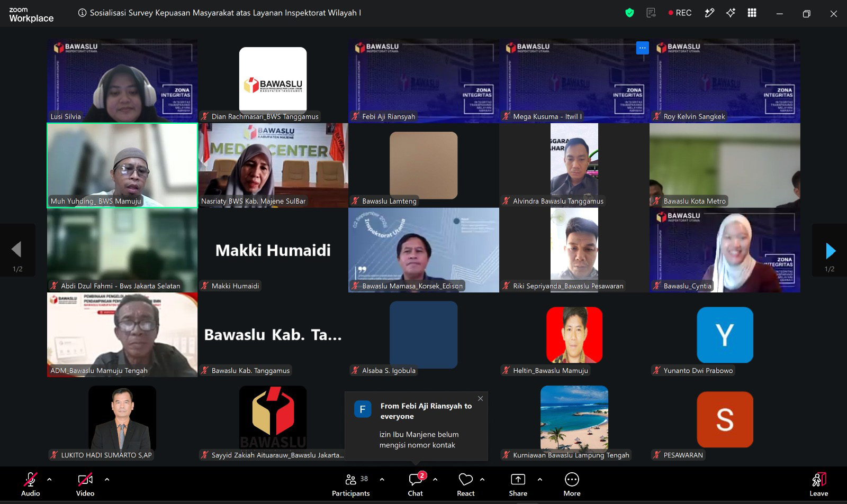Click the Makki Humaidi name tile
Screen dimensions: 847x504
point(273,250)
